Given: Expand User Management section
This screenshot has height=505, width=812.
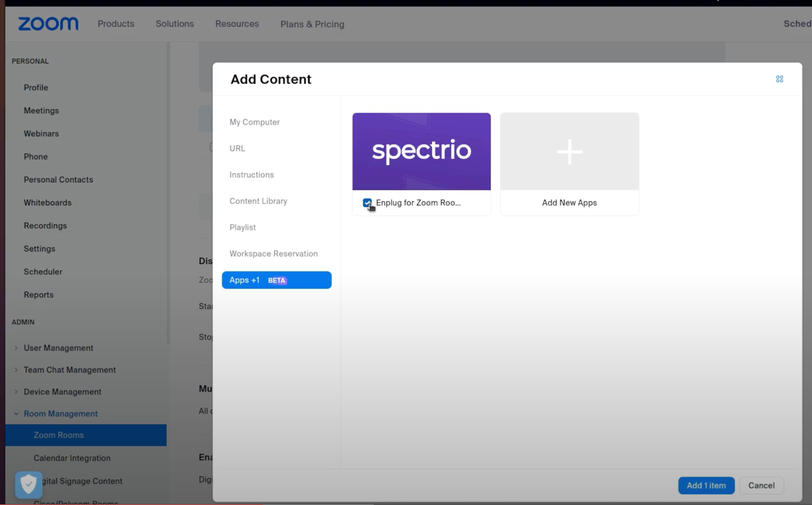Looking at the screenshot, I should (x=16, y=348).
